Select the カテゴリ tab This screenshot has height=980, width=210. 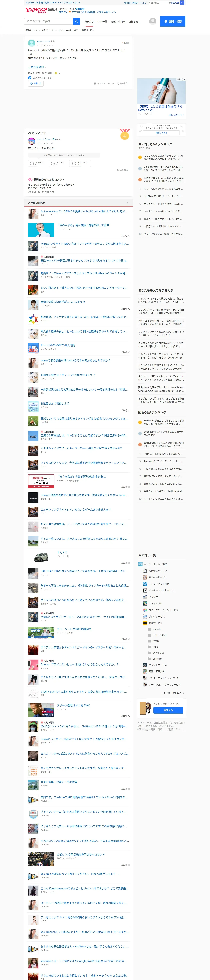89,22
